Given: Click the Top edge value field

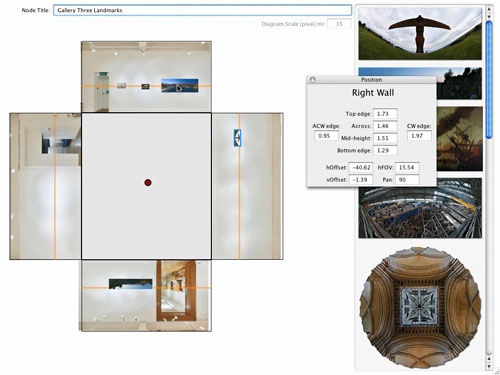Looking at the screenshot, I should tap(385, 114).
